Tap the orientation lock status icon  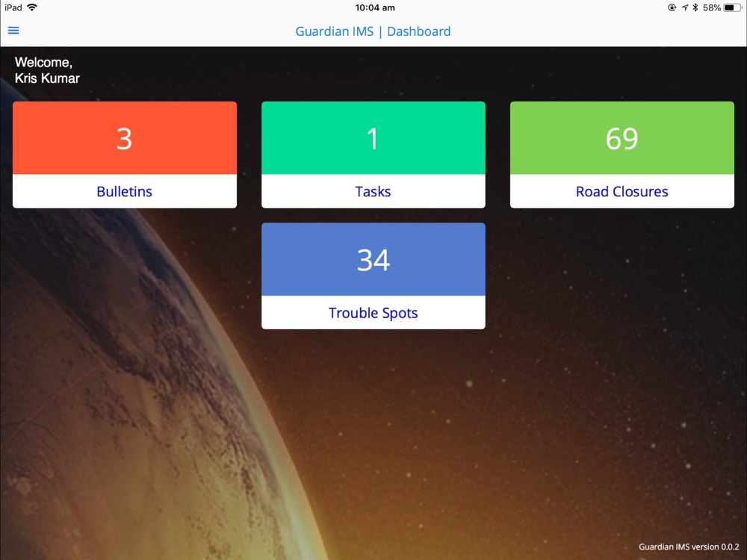point(672,7)
